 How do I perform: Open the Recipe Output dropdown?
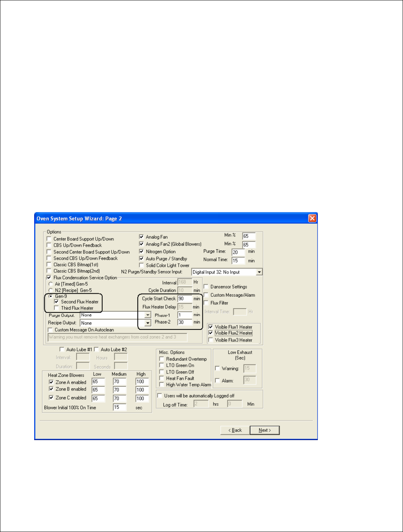point(148,323)
